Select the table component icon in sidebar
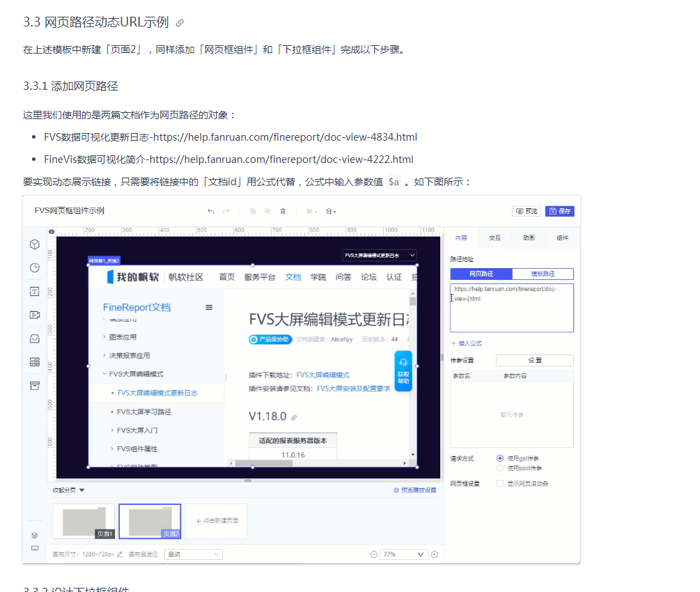 35,361
